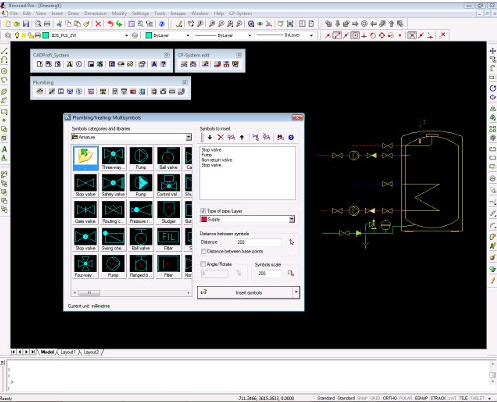Click the Print icon in the top toolbar
Screen dimensions: 497x402
[47, 24]
